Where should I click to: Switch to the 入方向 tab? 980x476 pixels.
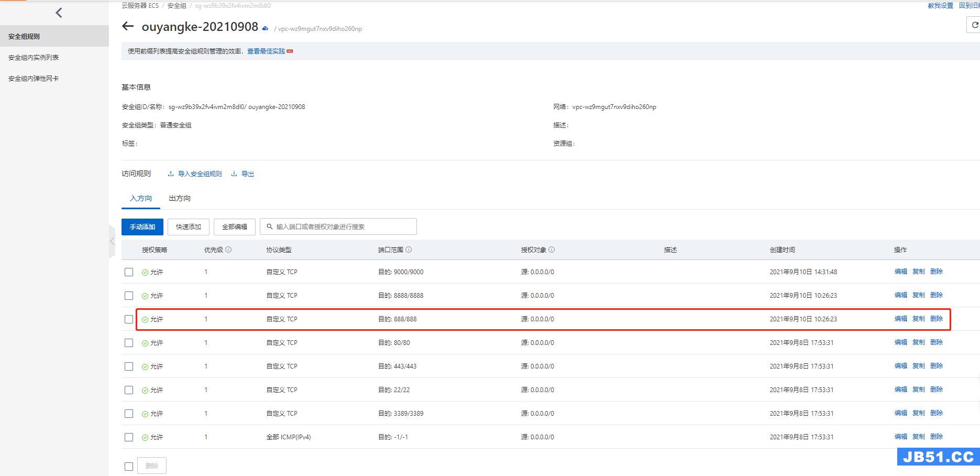[141, 199]
